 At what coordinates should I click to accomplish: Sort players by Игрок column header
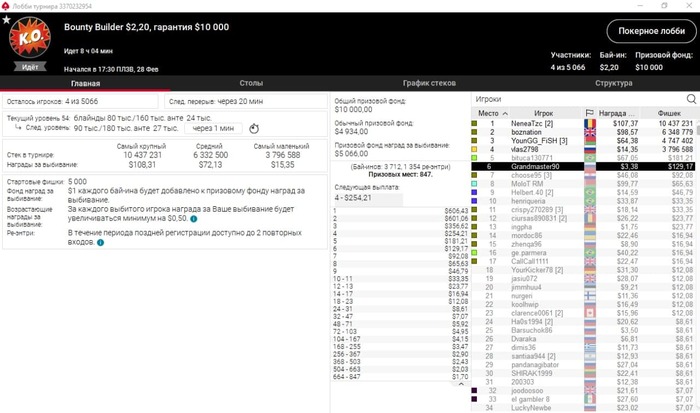(543, 113)
